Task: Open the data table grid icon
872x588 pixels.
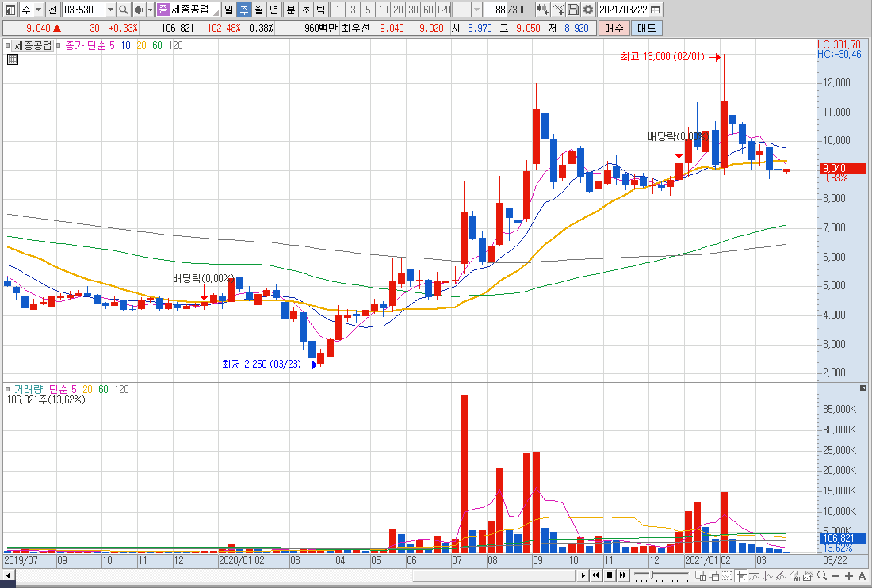Action: pos(12,59)
